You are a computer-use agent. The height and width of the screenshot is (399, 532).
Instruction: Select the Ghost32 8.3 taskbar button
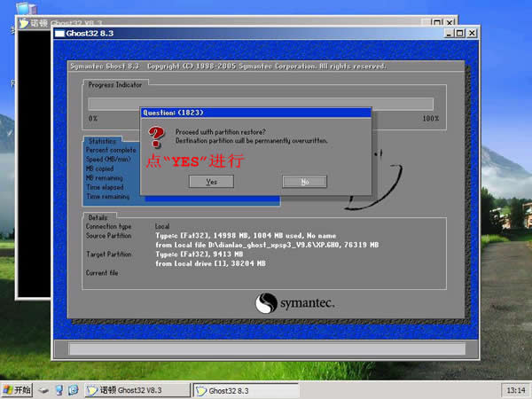(246, 390)
